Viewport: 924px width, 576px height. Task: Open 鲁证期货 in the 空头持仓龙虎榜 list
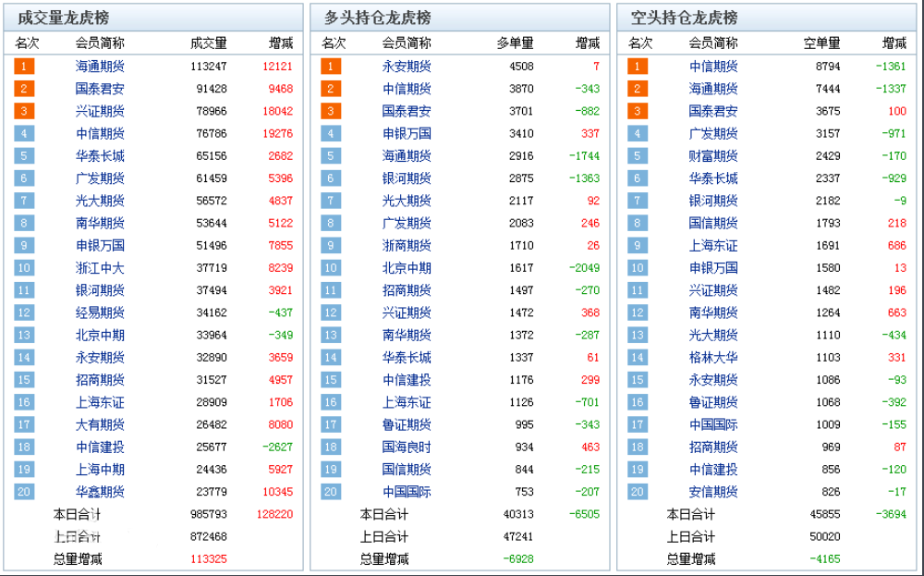(x=713, y=402)
